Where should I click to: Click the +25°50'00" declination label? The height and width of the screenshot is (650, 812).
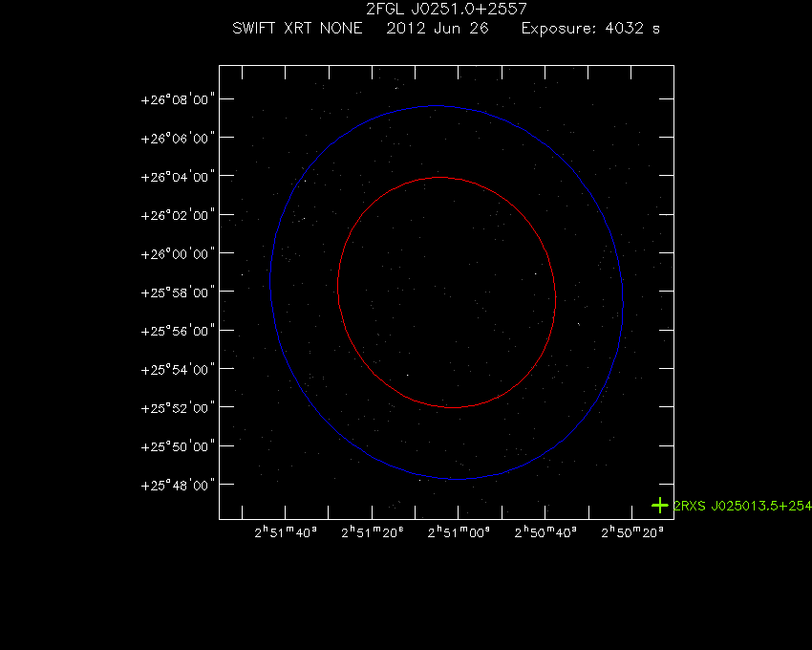pos(178,446)
